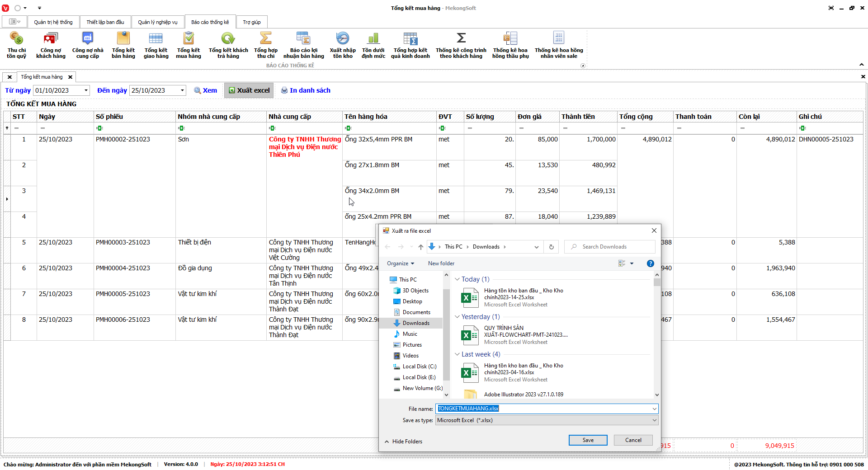Switch to Thiết lập ban đầu tab

pos(105,22)
